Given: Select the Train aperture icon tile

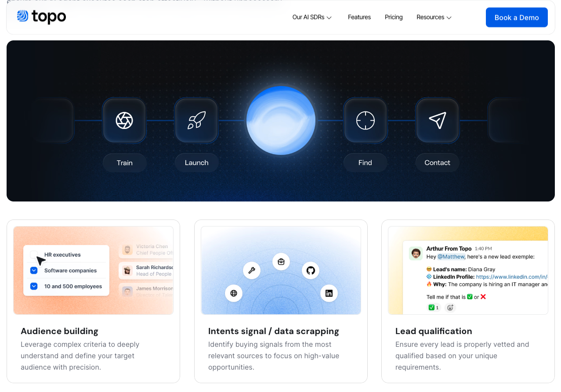Looking at the screenshot, I should point(124,120).
